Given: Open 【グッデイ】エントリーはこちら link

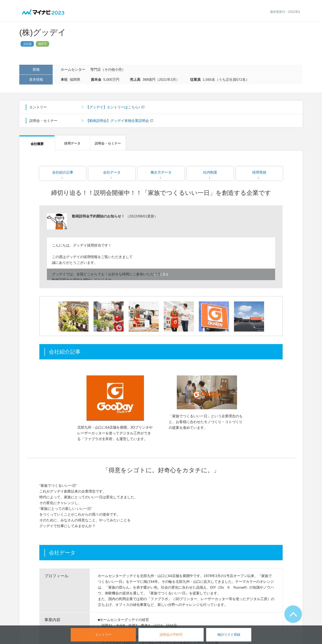Looking at the screenshot, I should pyautogui.click(x=113, y=107).
